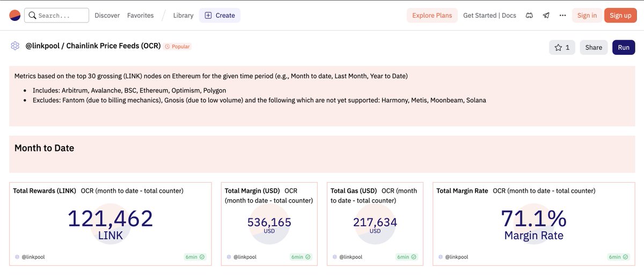Focus the Search input field

[x=57, y=16]
